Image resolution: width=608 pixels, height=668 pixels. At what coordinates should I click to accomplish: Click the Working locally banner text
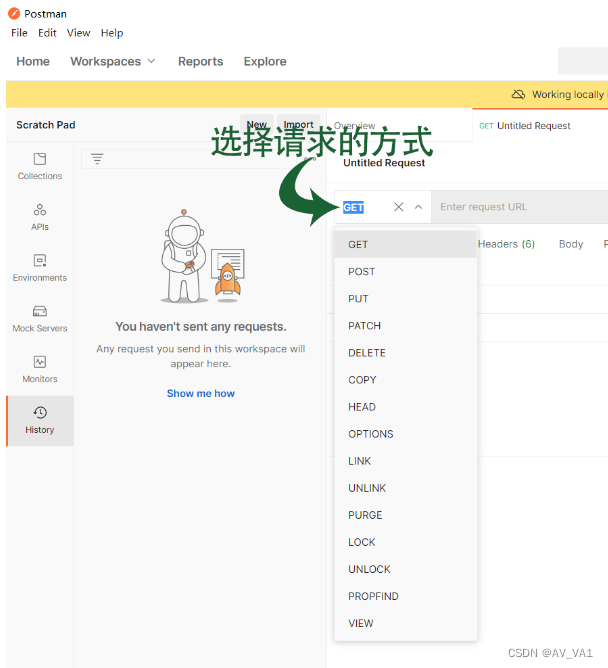[x=568, y=94]
